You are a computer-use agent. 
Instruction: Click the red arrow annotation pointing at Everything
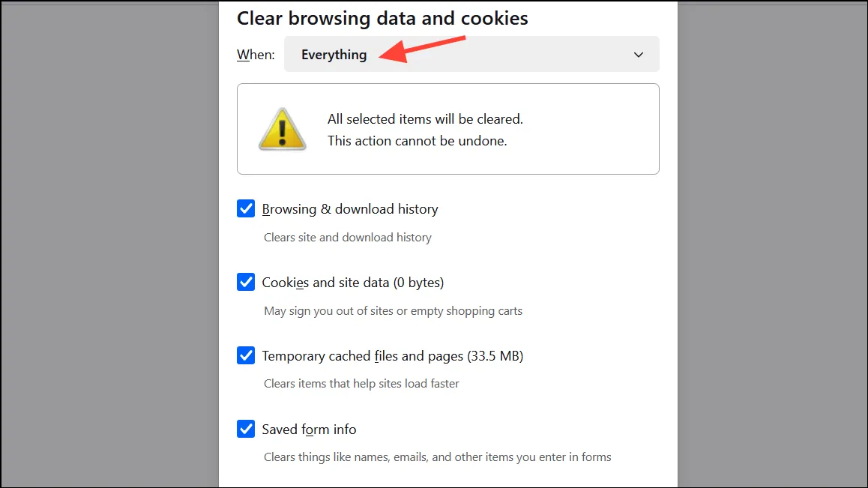point(422,49)
